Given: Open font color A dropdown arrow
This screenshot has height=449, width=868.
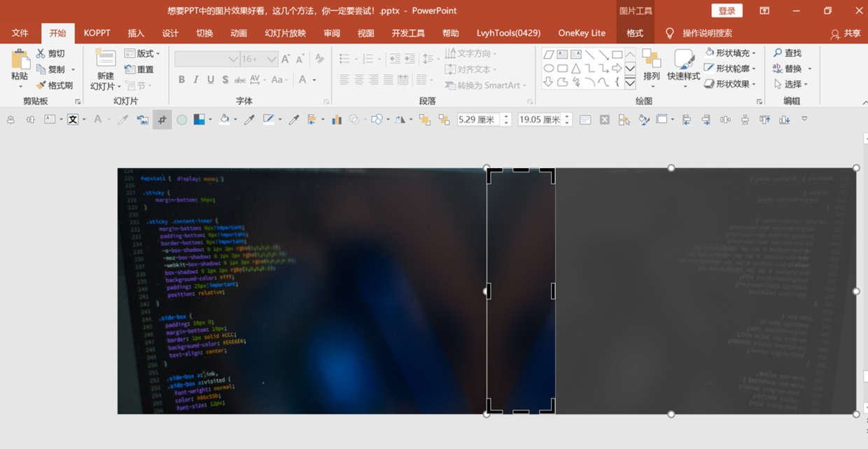Looking at the screenshot, I should click(x=314, y=80).
